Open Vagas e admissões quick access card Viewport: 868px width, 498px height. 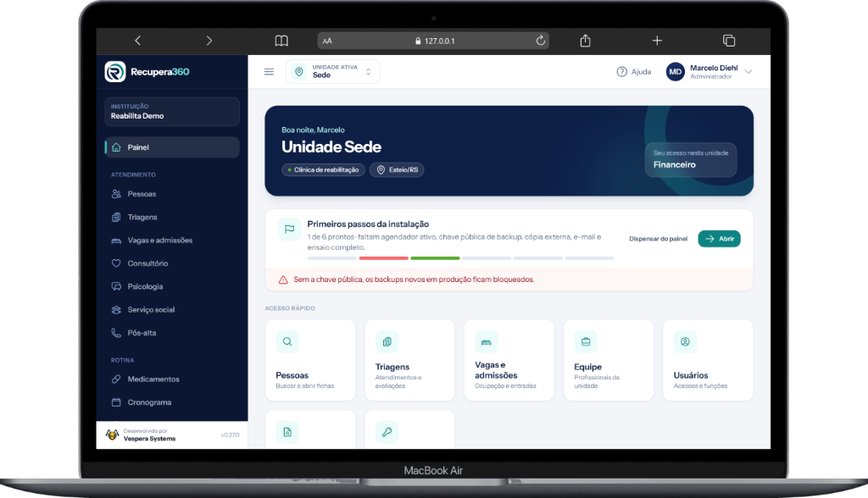509,360
